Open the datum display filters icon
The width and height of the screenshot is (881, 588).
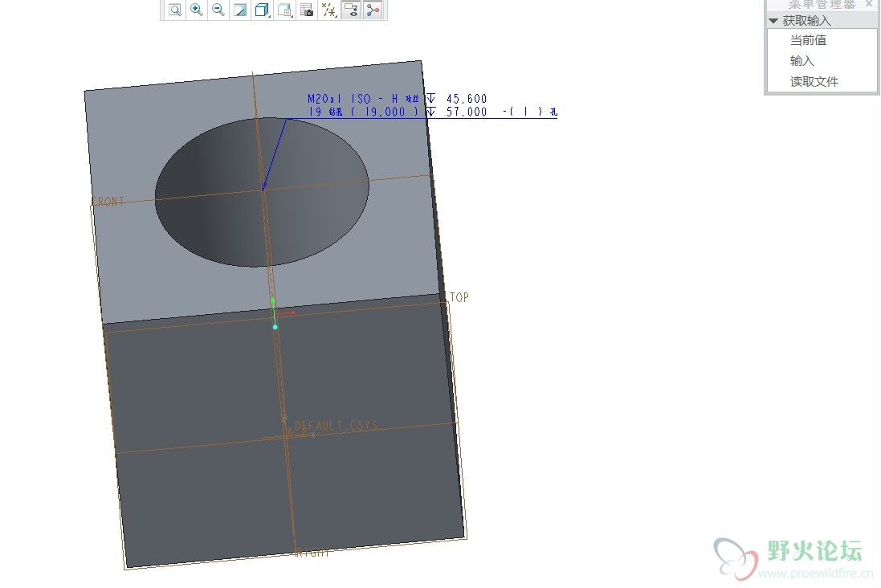point(329,10)
